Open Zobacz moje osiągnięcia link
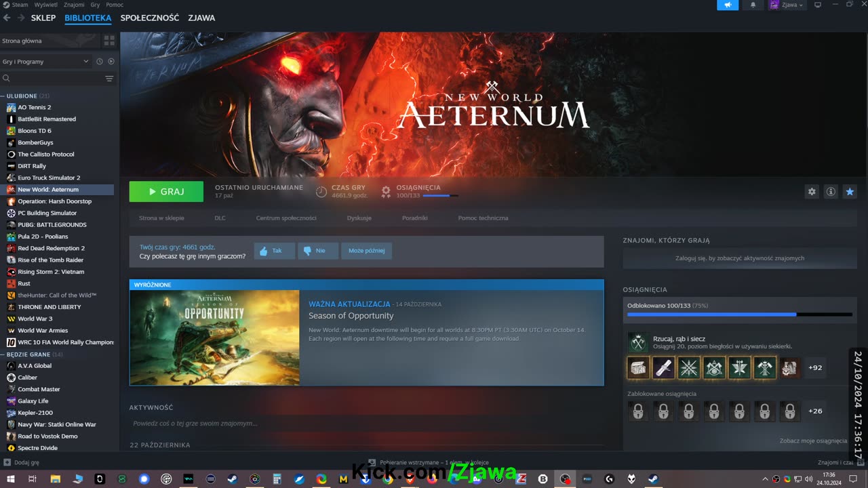 pyautogui.click(x=813, y=441)
